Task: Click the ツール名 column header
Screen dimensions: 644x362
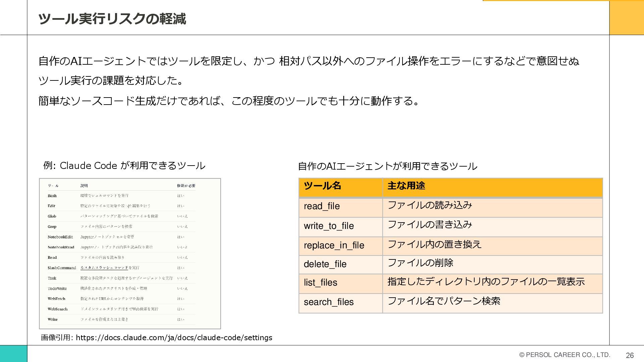Action: (322, 186)
